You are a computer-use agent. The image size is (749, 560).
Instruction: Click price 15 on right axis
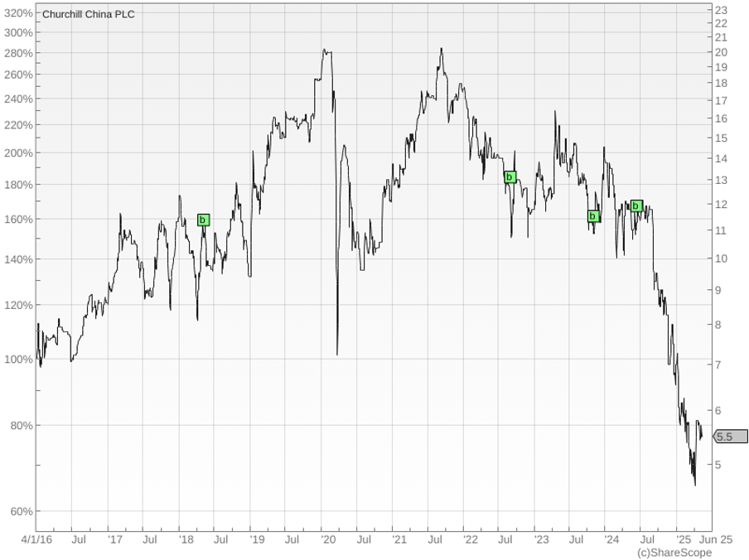(x=722, y=138)
